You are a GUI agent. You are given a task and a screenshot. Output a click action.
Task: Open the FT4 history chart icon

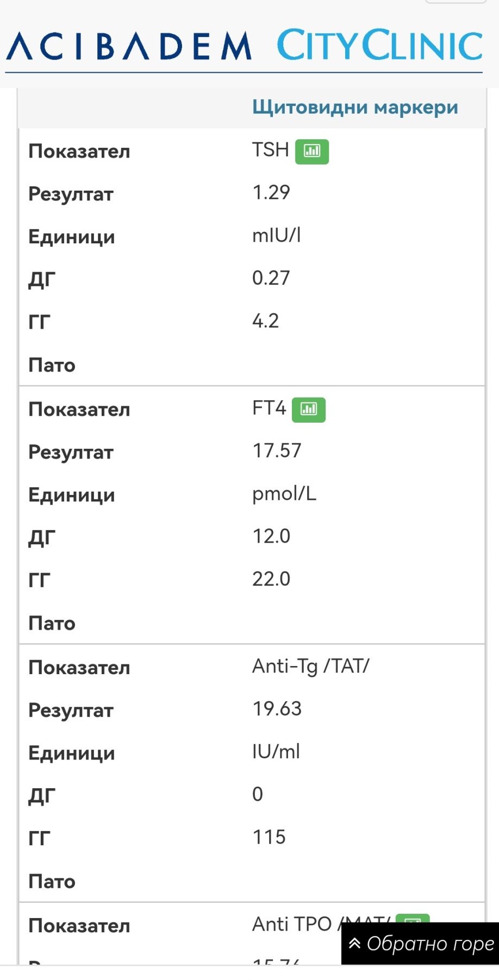point(309,410)
